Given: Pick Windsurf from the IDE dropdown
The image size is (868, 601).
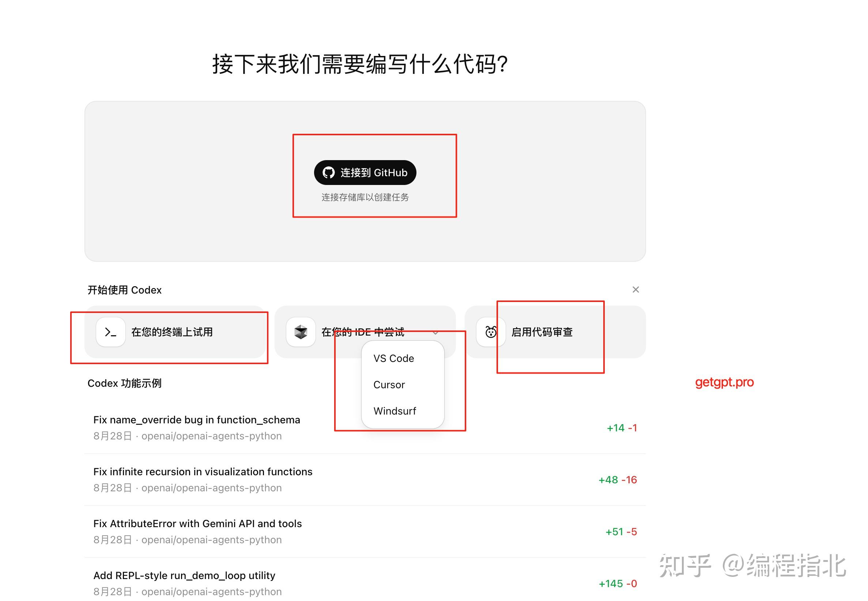Looking at the screenshot, I should [395, 411].
